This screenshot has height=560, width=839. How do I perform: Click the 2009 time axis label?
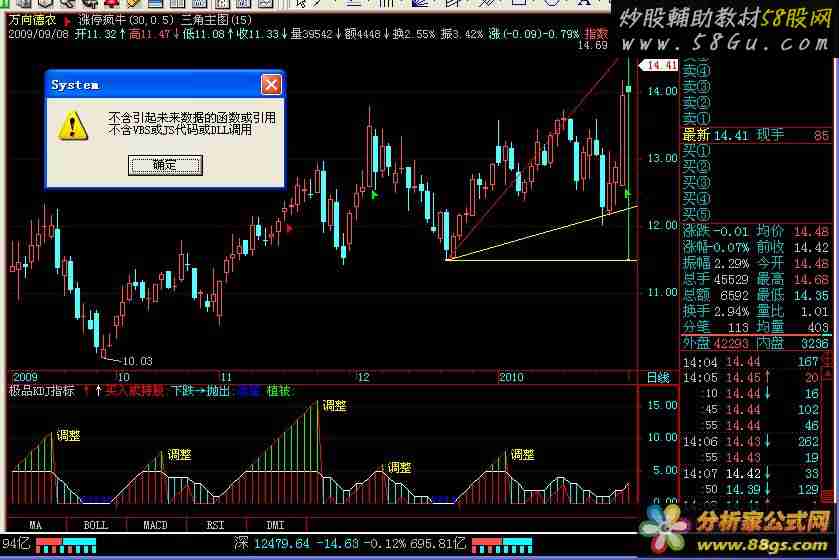[x=25, y=378]
